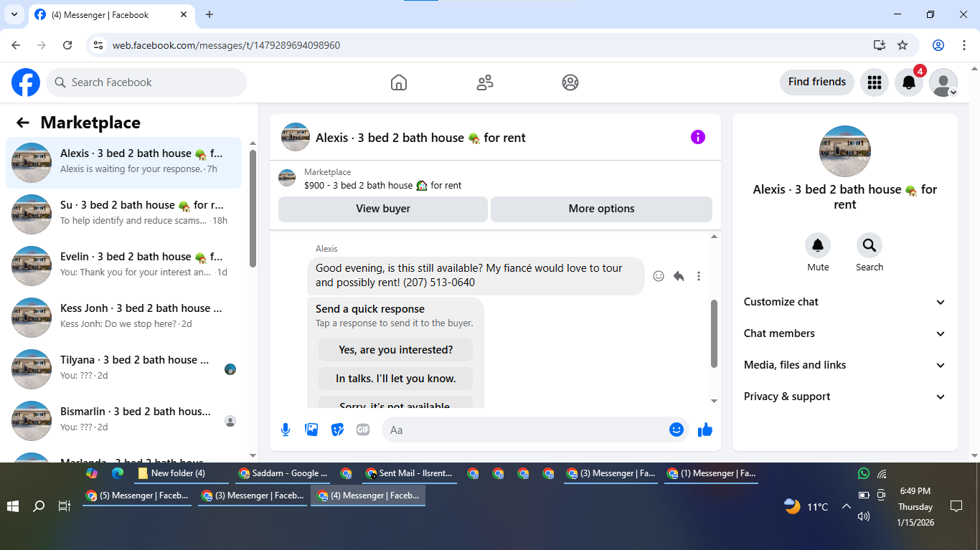Click the Search Facebook field
This screenshot has height=550, width=980.
[x=146, y=82]
